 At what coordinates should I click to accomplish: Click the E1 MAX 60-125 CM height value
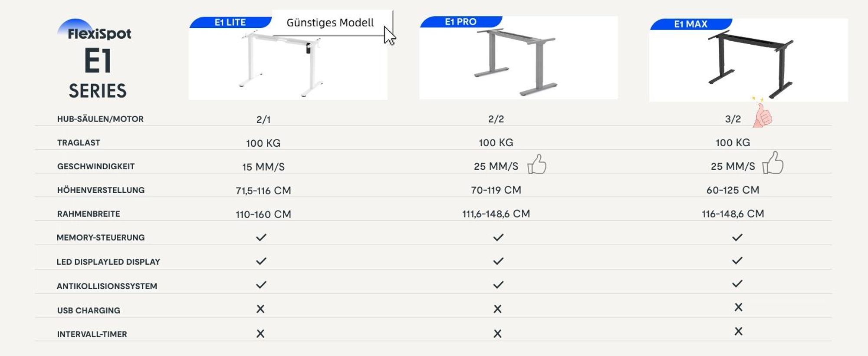(x=733, y=190)
